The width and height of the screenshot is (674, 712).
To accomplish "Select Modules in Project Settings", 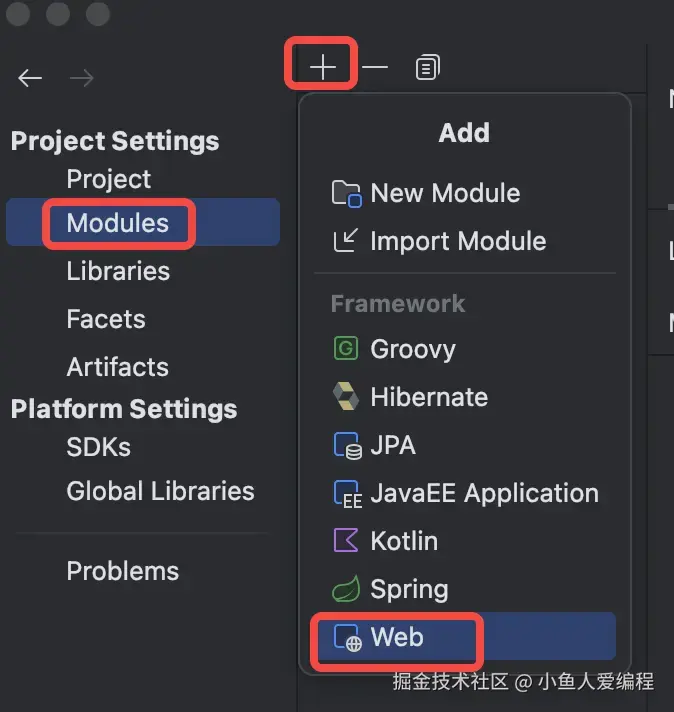I will [118, 223].
